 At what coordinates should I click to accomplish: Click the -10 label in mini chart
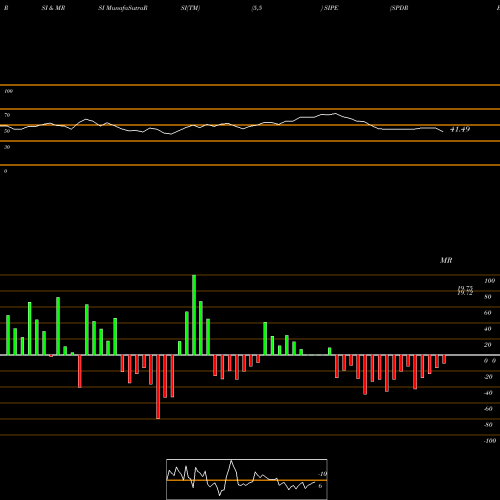[322, 474]
